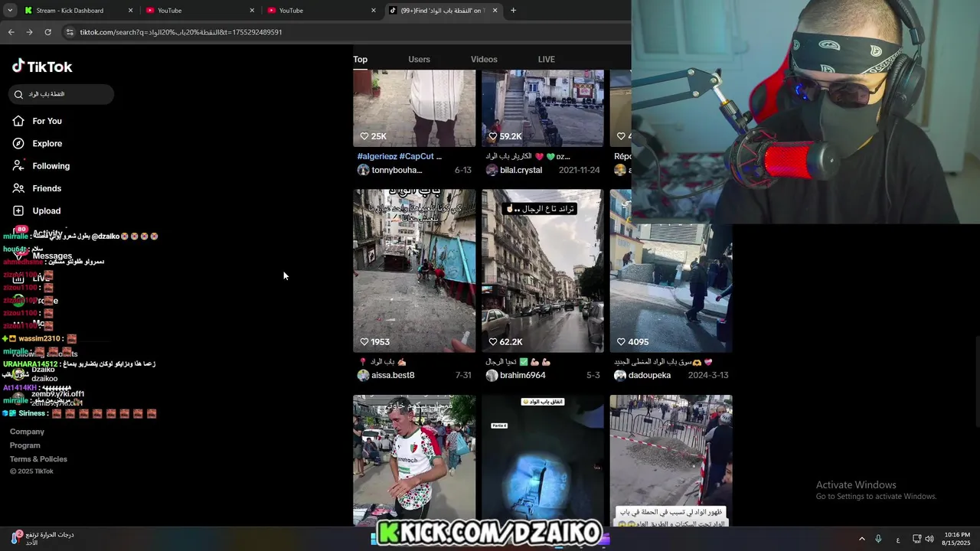
Task: Open the Upload page
Action: coord(37,210)
